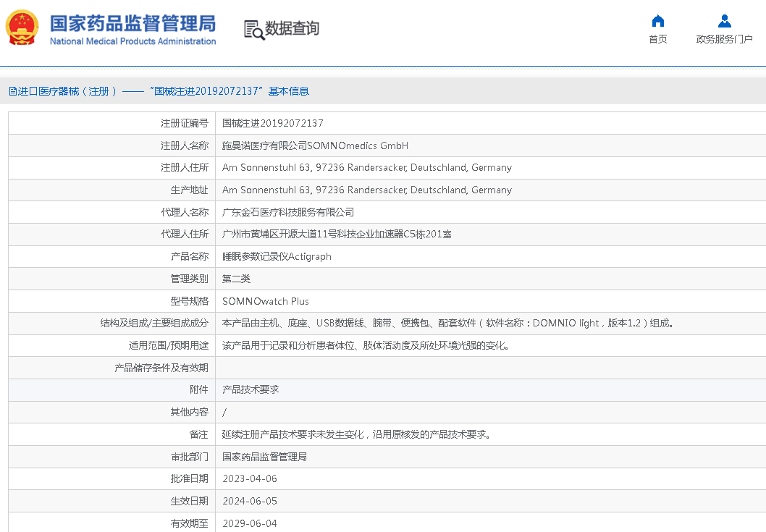
Task: Click the 代理人住所 label cell
Action: 112,234
